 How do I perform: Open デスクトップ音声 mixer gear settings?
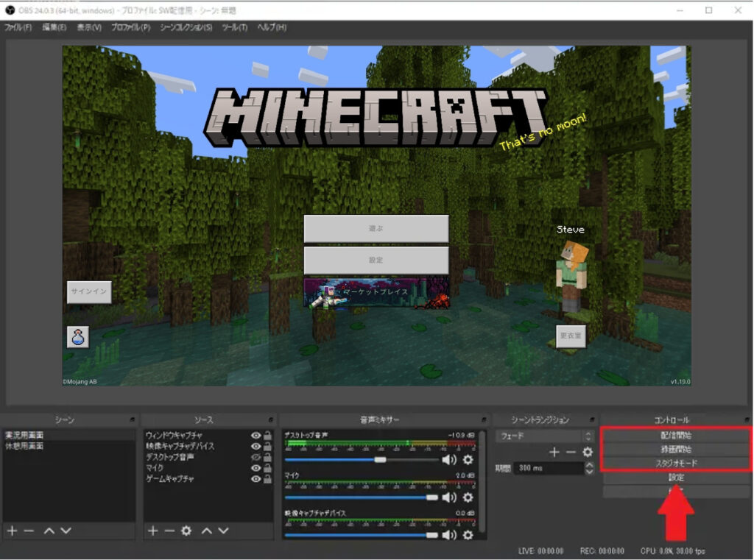(468, 460)
